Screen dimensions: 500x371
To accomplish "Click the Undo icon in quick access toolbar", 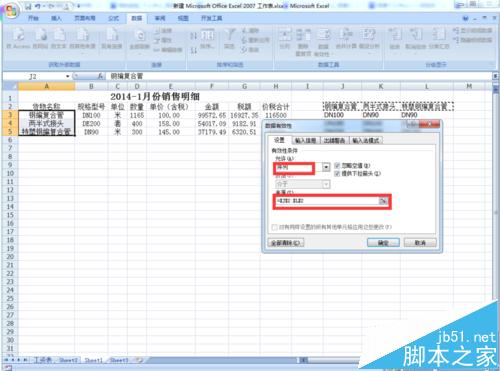I will [x=38, y=6].
